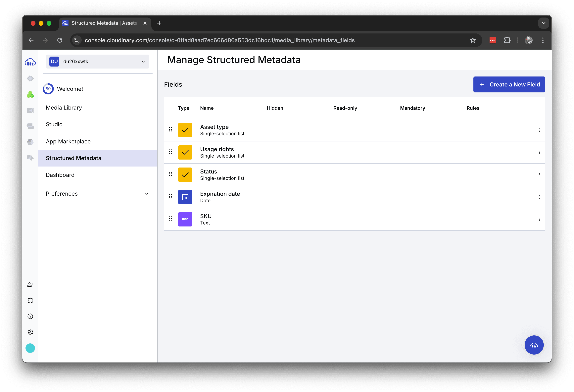Viewport: 574px width, 392px height.
Task: Open the App Marketplace link
Action: click(68, 142)
